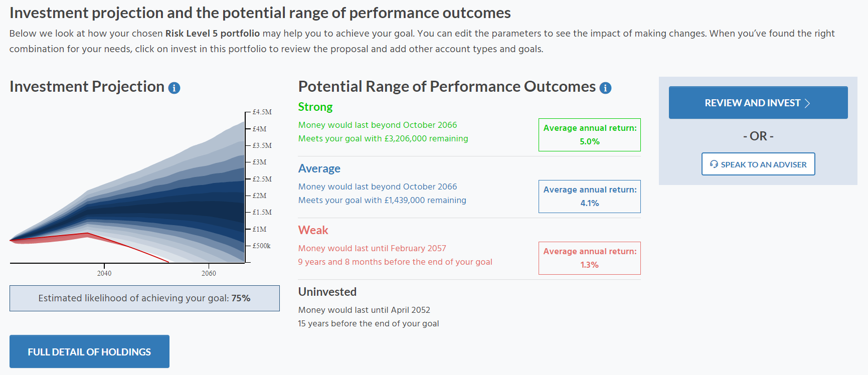Select the Weak annual return 1.3% box
868x375 pixels.
pos(589,258)
